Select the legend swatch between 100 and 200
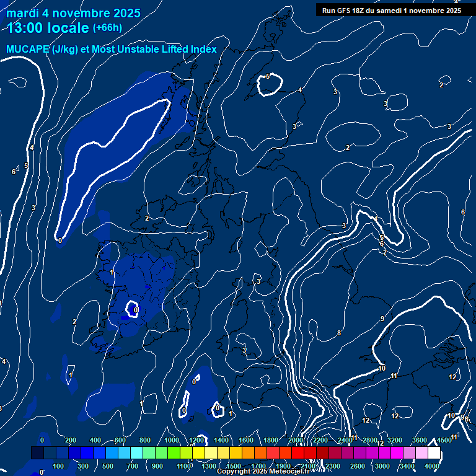This screenshot has width=476, height=476. (x=62, y=452)
